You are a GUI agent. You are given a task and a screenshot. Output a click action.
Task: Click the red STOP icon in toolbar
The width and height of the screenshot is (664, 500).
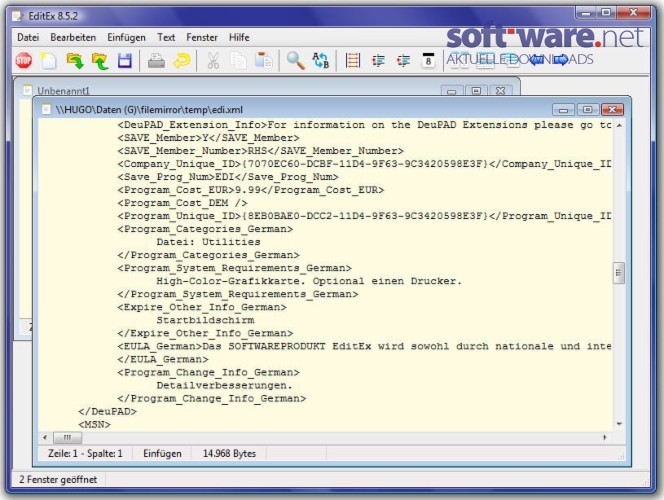pos(24,61)
